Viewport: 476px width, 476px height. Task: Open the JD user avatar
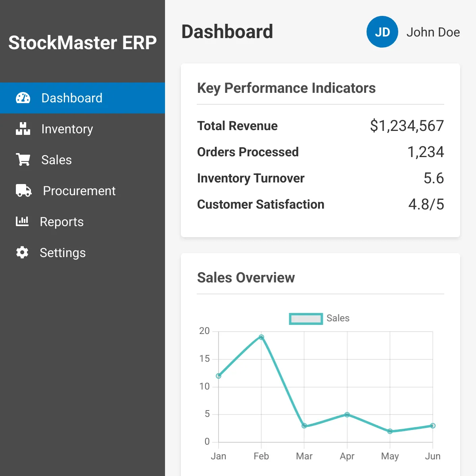(x=382, y=32)
